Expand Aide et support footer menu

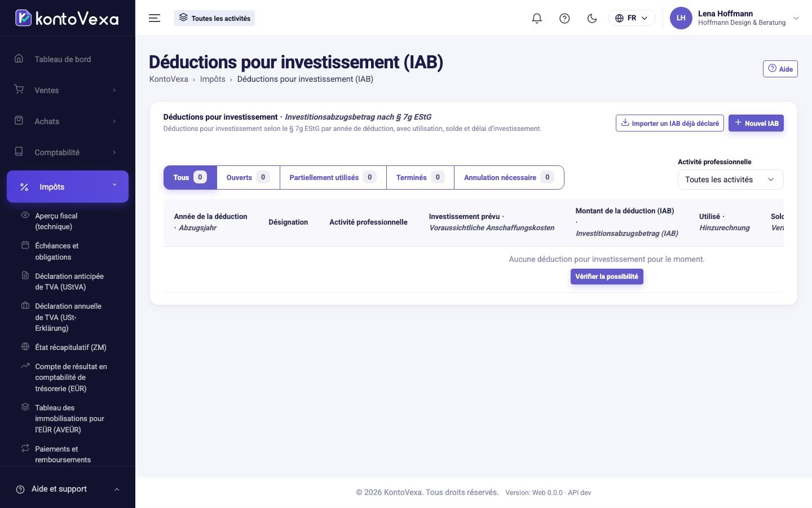tap(68, 489)
